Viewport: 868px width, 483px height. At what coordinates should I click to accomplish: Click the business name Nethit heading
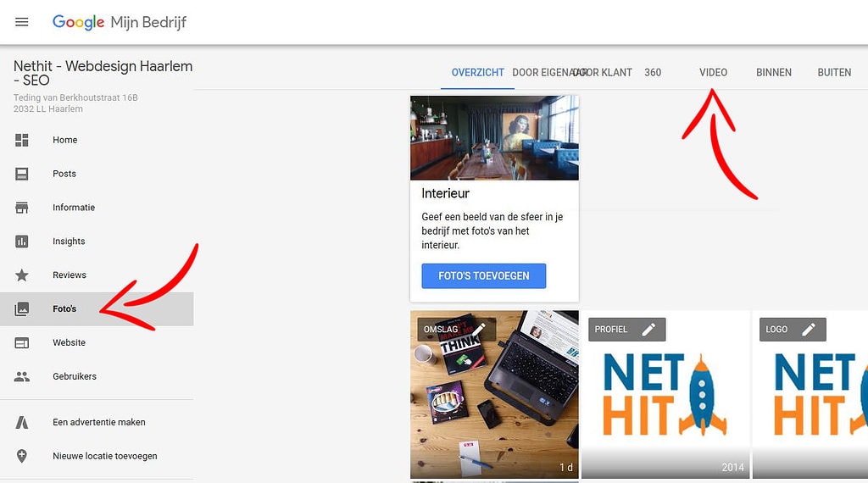(103, 73)
